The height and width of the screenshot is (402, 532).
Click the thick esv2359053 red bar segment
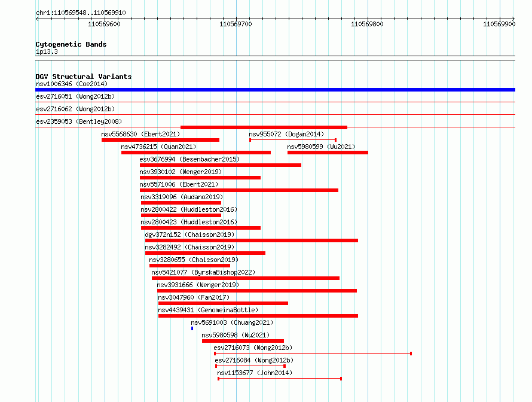[264, 127]
